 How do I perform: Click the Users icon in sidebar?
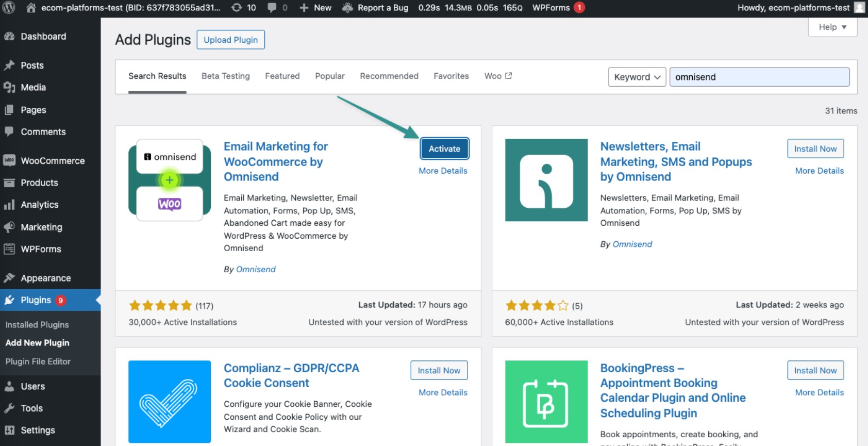[x=9, y=386]
